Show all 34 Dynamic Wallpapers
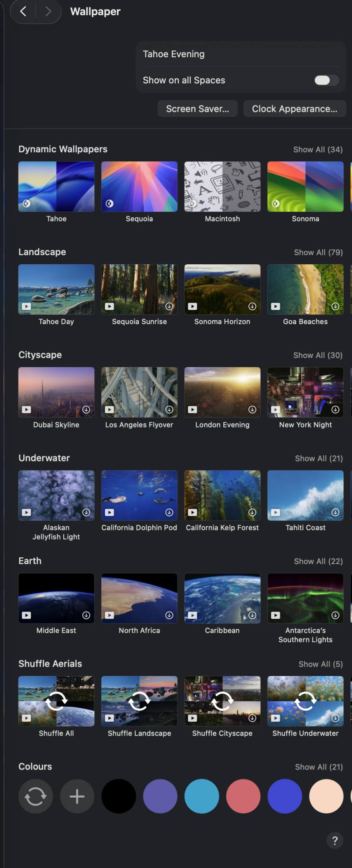Viewport: 352px width, 868px height. coord(318,149)
